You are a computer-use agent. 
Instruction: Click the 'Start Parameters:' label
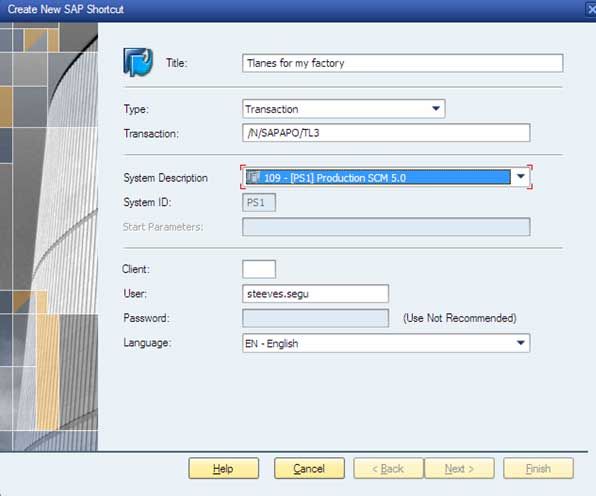tap(163, 227)
